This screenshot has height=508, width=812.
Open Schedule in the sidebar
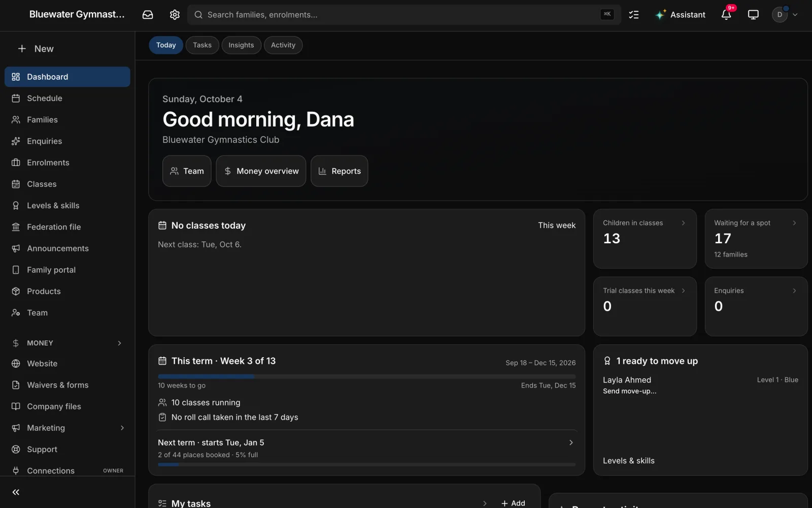67,98
